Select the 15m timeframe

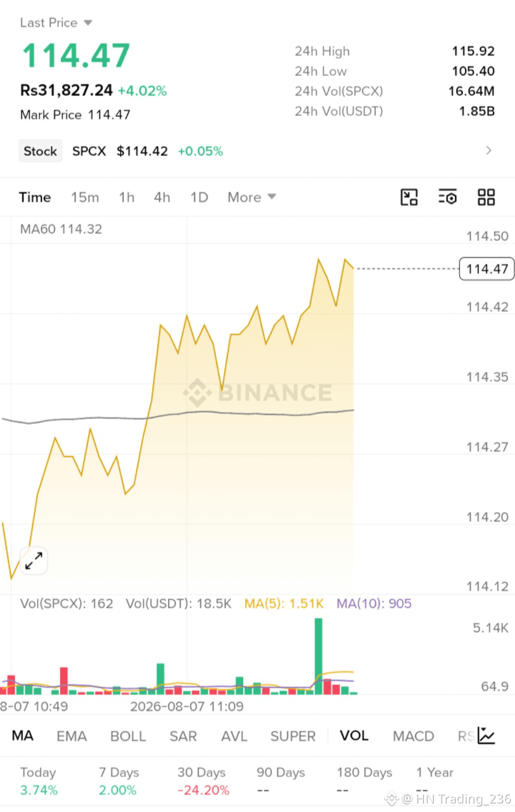(x=85, y=197)
